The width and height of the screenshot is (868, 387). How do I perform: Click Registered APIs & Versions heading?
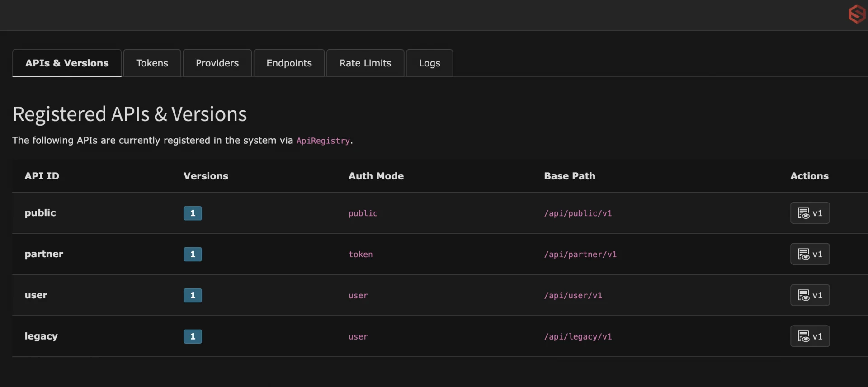130,114
